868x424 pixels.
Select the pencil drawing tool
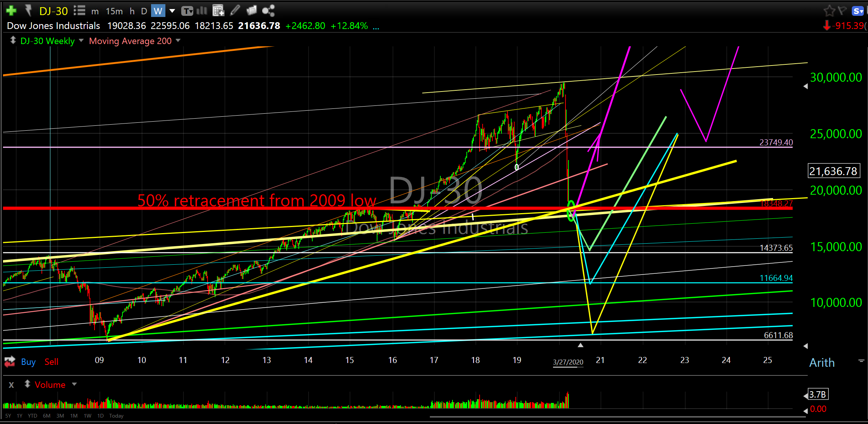(x=235, y=11)
